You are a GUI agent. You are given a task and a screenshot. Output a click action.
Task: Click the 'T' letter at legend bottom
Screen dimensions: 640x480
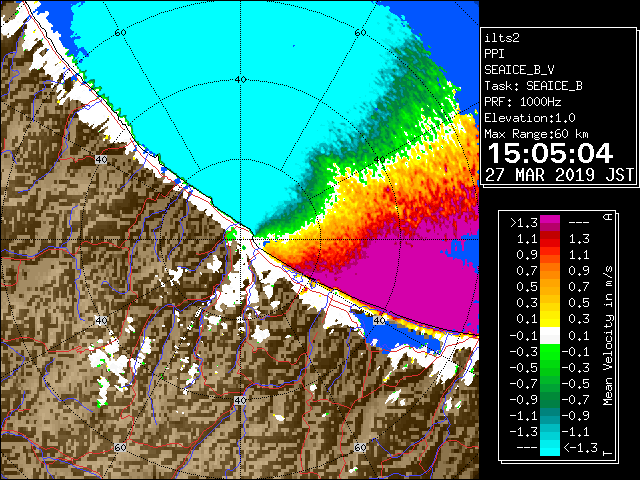click(x=608, y=453)
